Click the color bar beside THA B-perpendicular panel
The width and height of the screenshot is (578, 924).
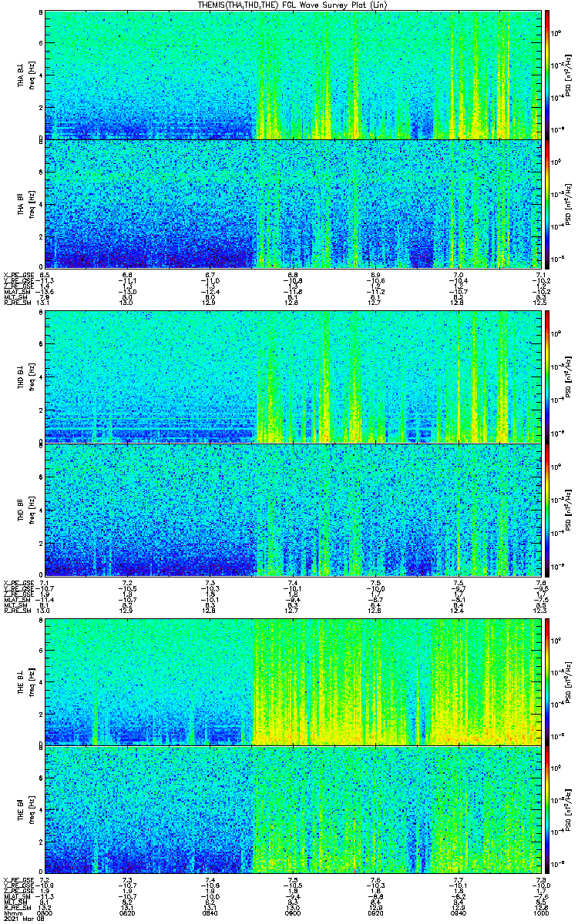pos(547,74)
